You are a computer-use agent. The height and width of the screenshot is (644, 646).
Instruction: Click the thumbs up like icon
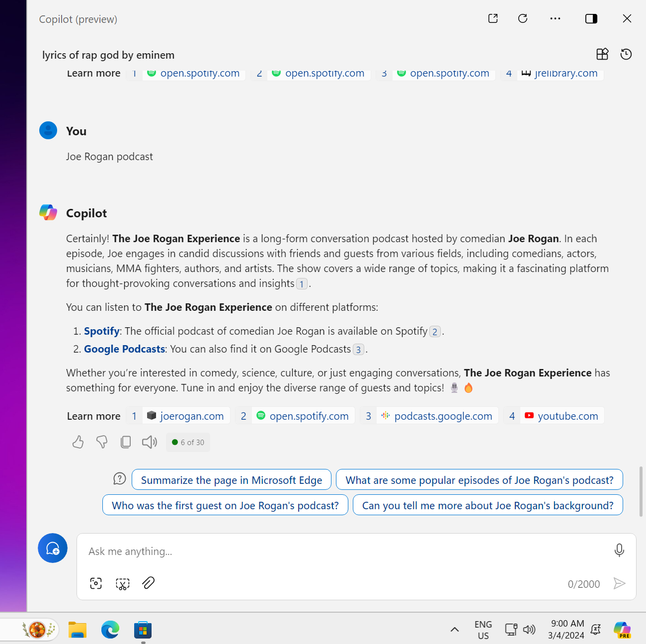click(78, 442)
